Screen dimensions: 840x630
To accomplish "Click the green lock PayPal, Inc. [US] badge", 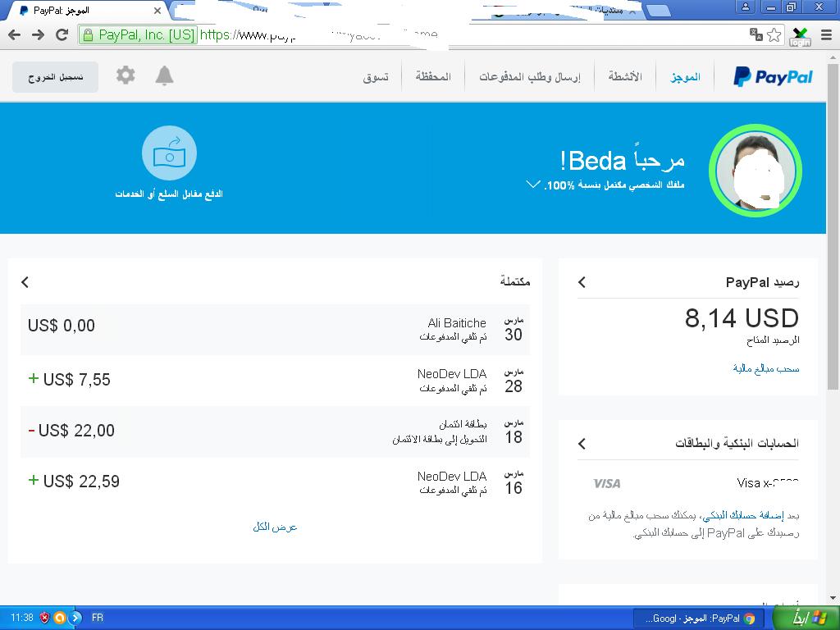I will [138, 34].
